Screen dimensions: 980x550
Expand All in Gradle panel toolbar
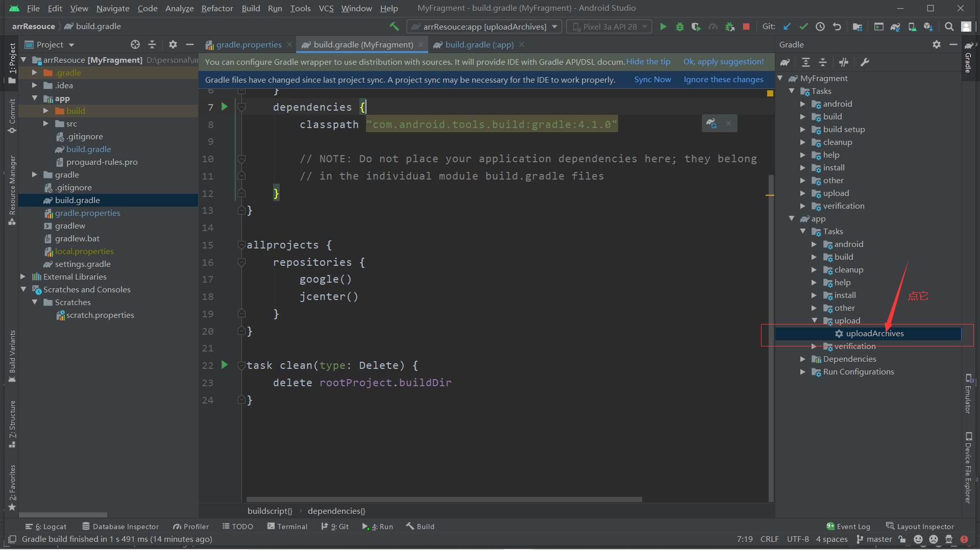pos(806,62)
